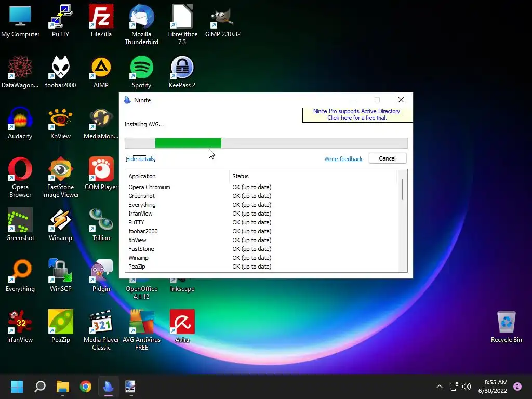
Task: Select the Audacity desktop shortcut
Action: [20, 123]
